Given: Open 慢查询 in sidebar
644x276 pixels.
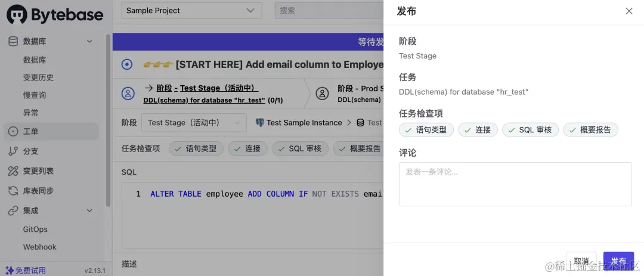Looking at the screenshot, I should (x=35, y=95).
